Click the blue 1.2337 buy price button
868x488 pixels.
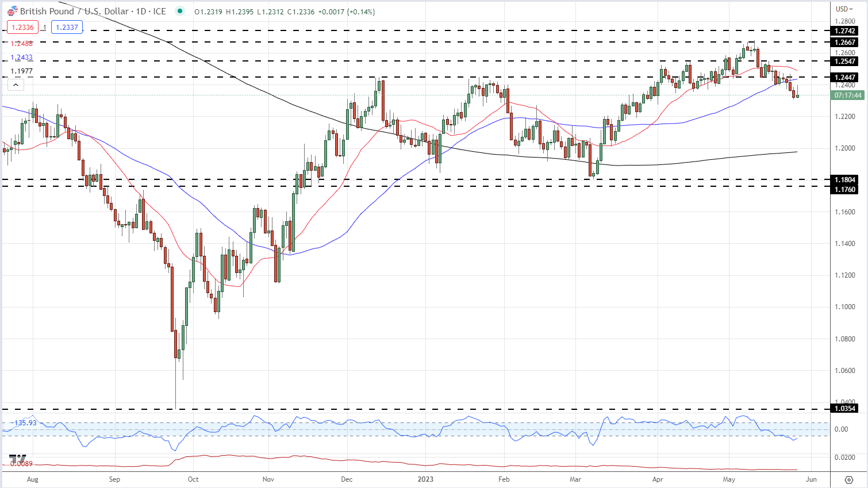[x=67, y=27]
